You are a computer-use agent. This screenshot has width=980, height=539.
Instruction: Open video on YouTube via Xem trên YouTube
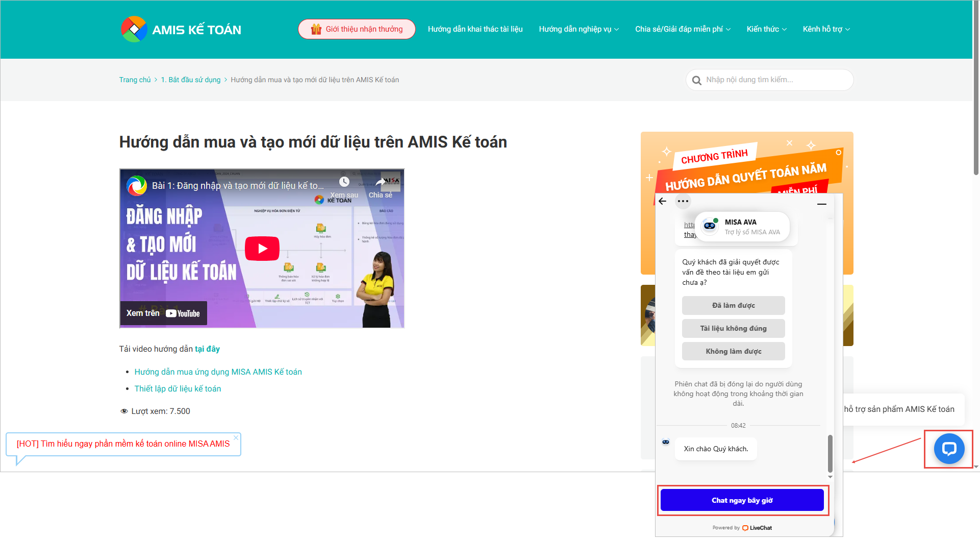click(163, 313)
